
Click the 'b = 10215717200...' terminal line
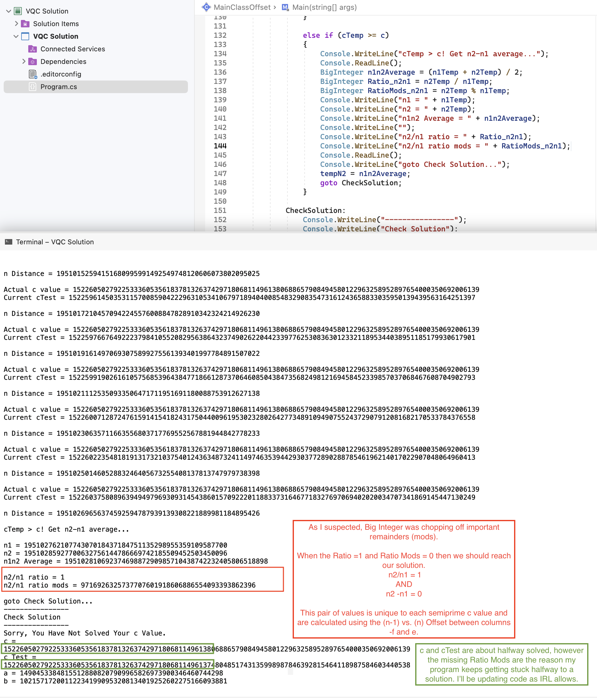point(115,681)
